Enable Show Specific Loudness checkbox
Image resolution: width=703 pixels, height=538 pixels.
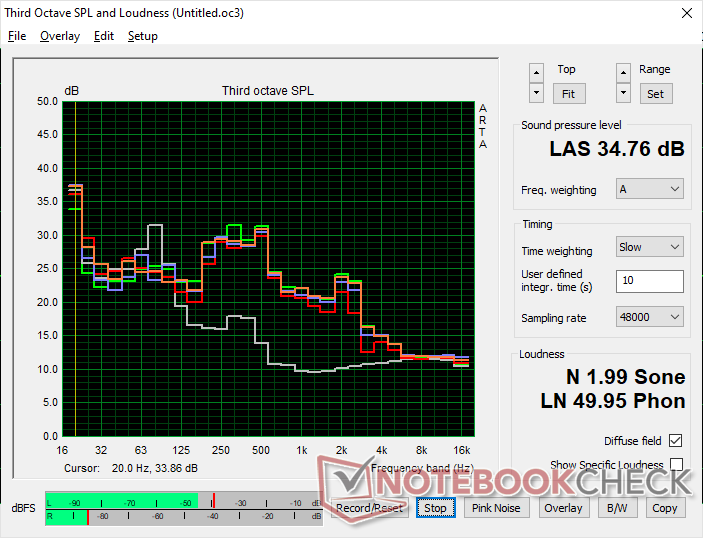click(676, 465)
